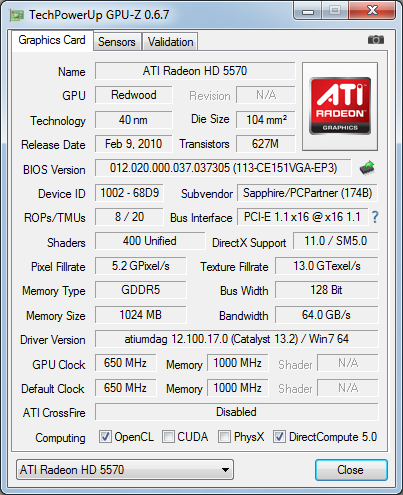Open the ATI Radeon HD 5570 dropdown
The image size is (403, 495).
pos(125,470)
